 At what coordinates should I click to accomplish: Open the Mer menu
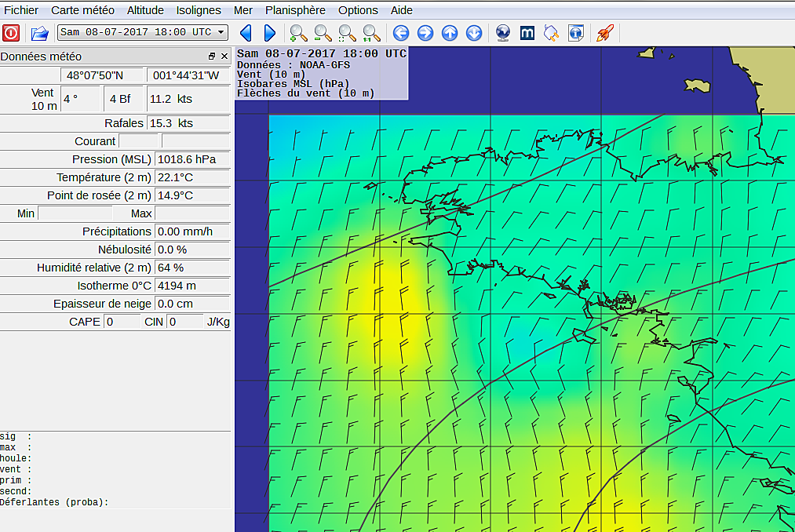[243, 10]
